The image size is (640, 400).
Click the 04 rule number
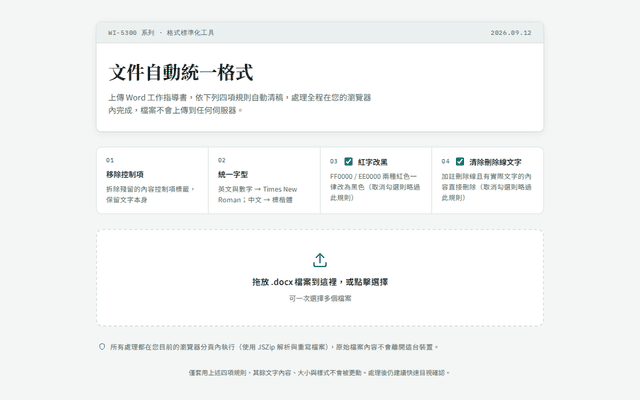click(445, 162)
